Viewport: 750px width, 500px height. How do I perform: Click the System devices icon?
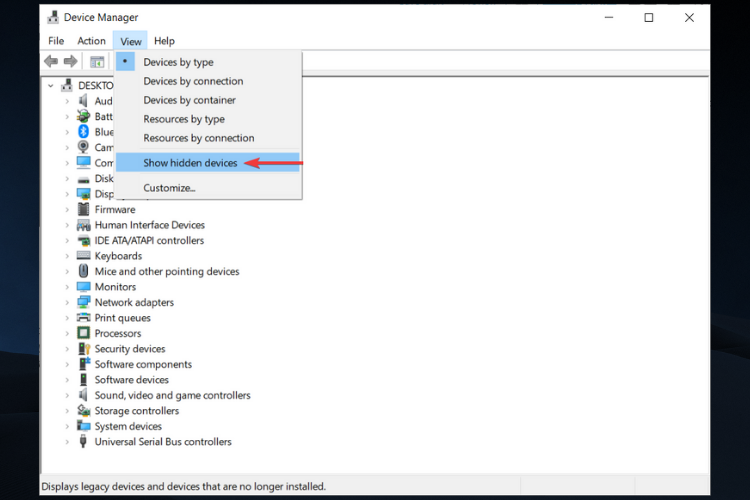[x=84, y=425]
